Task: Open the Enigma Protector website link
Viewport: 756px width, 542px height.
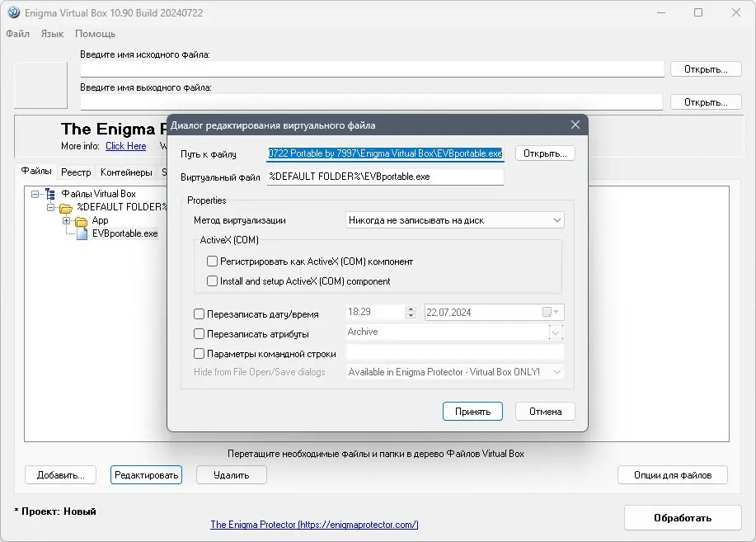Action: tap(314, 524)
